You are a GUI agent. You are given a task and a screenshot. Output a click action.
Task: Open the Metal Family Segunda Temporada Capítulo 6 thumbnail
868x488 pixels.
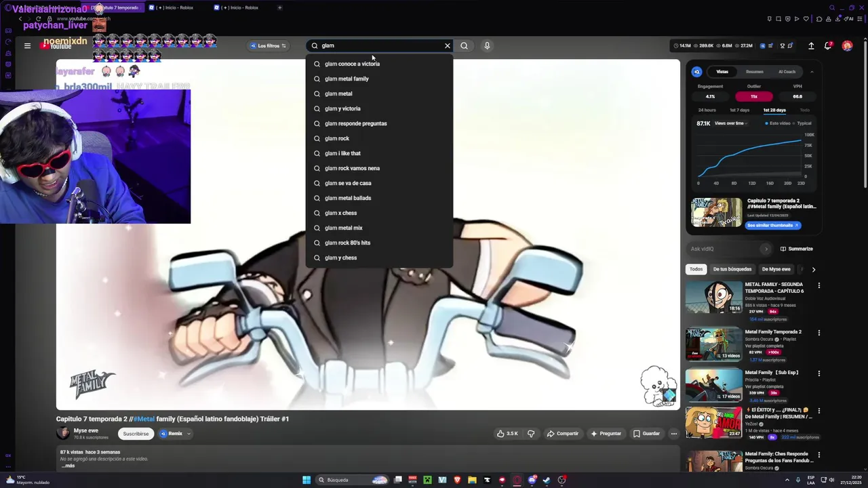pos(713,297)
